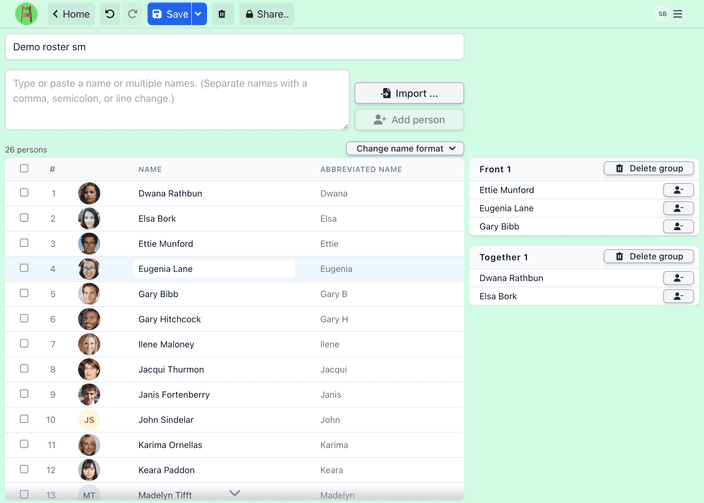Viewport: 704px width, 503px height.
Task: Select Janis Fortenberry name cell
Action: pos(174,394)
